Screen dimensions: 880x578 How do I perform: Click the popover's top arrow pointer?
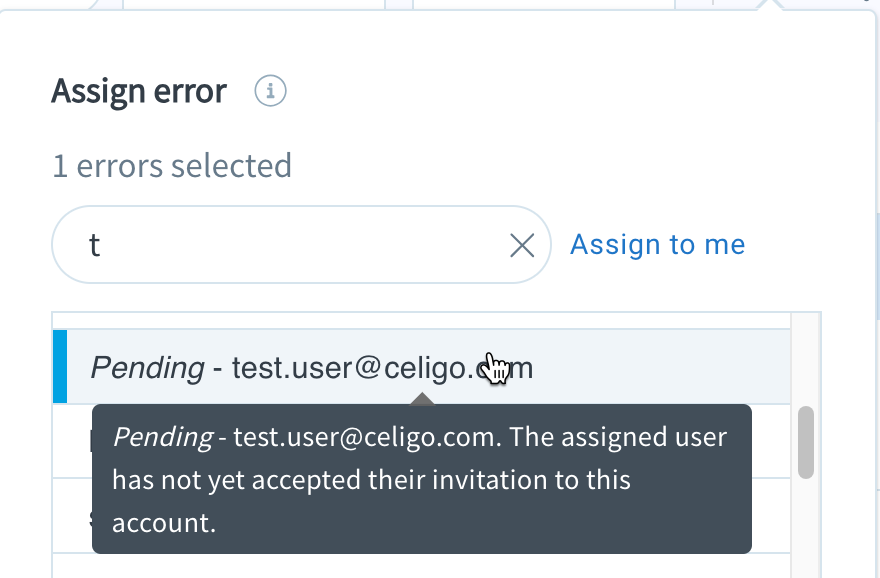click(x=769, y=4)
